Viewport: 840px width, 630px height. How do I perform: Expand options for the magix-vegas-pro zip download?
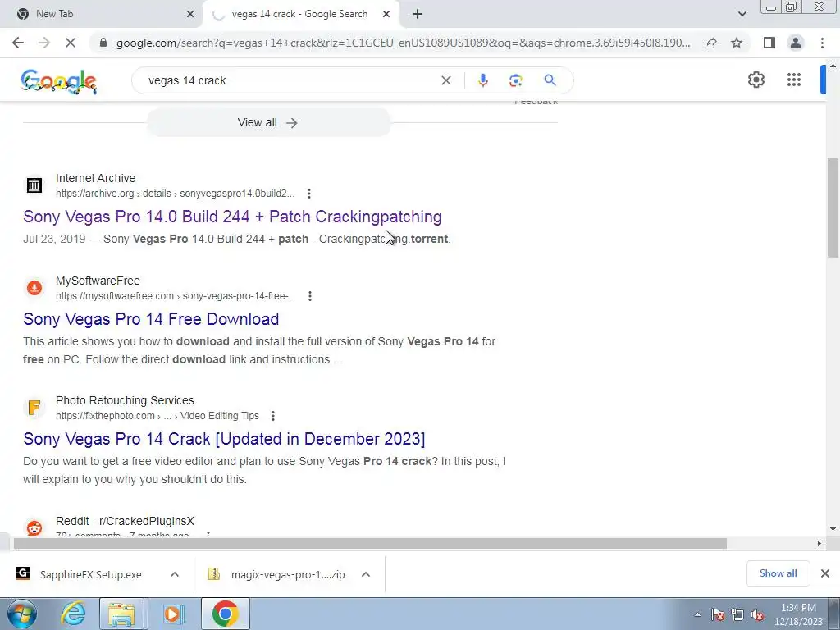366,574
